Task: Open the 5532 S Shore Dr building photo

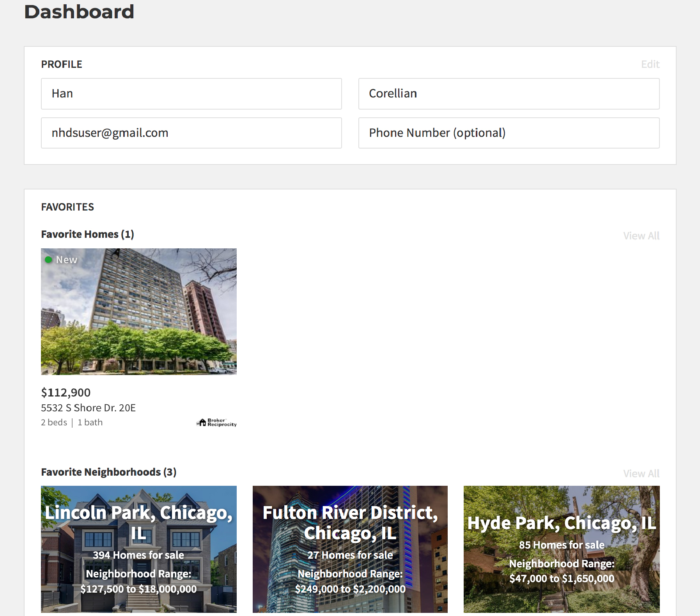Action: [139, 312]
